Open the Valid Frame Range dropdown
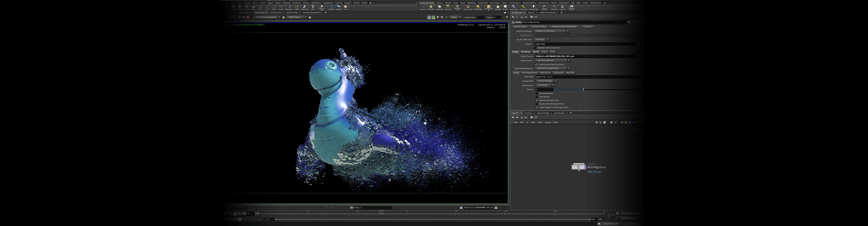 [x=552, y=31]
